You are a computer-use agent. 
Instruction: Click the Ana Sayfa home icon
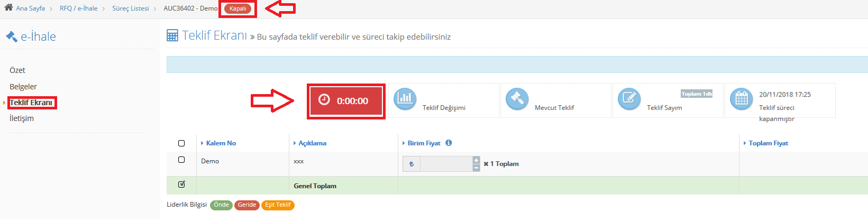8,7
